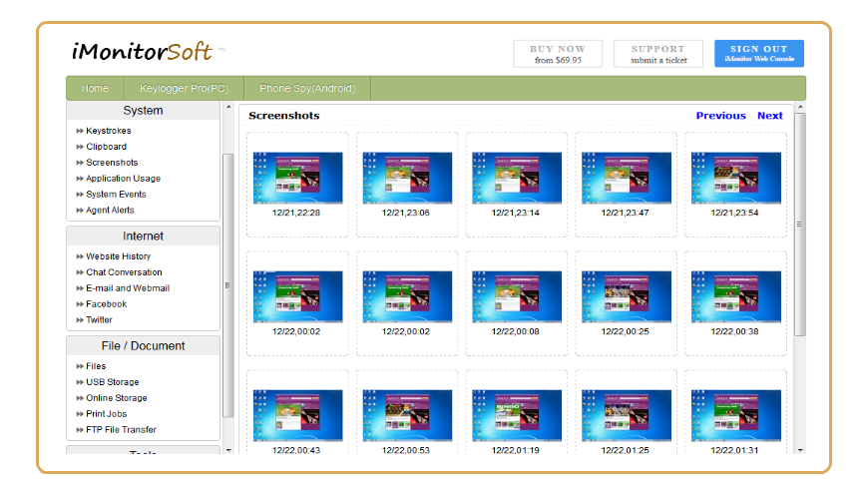Open Keystrokes in System menu

point(109,131)
